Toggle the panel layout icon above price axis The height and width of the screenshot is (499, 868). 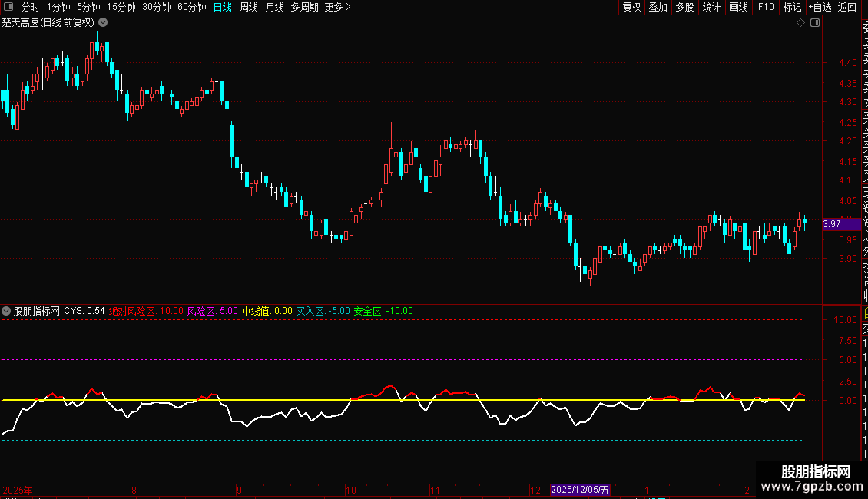point(815,23)
